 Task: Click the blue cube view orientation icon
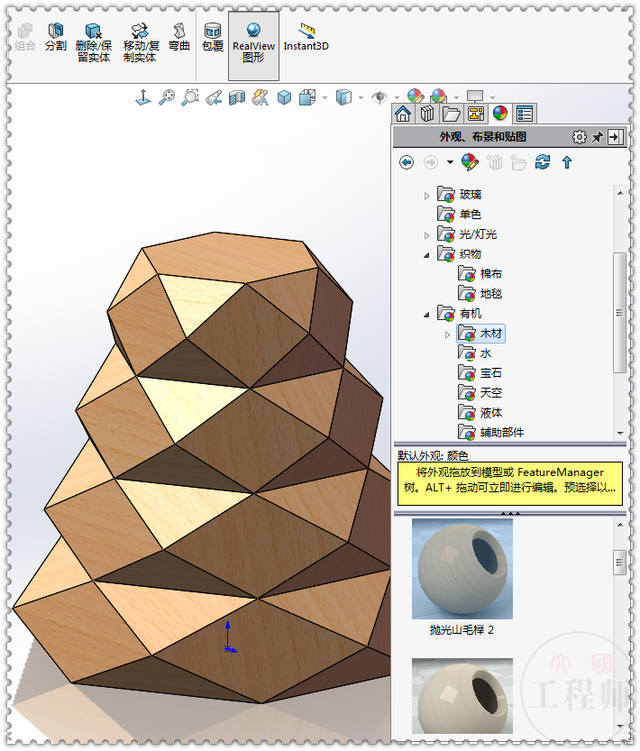tap(285, 98)
